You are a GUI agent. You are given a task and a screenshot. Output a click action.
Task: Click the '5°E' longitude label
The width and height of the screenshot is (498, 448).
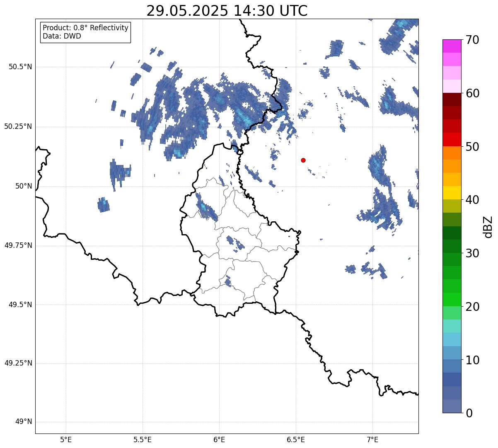click(66, 439)
